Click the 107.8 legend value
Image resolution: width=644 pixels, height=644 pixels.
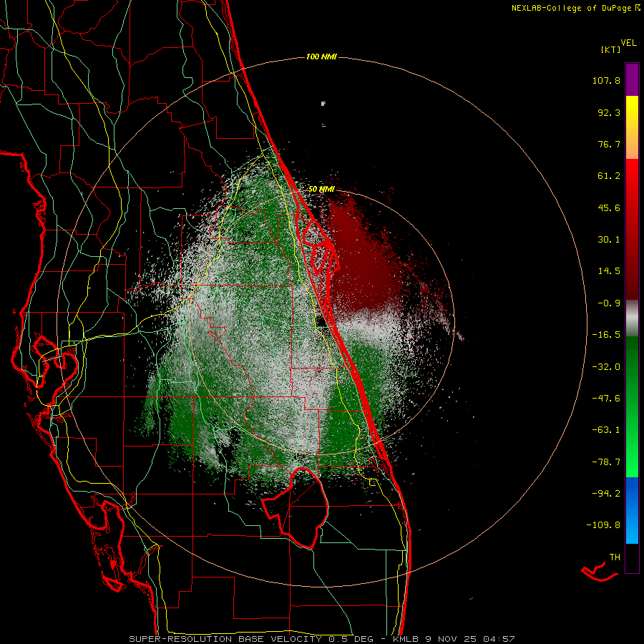(x=606, y=80)
